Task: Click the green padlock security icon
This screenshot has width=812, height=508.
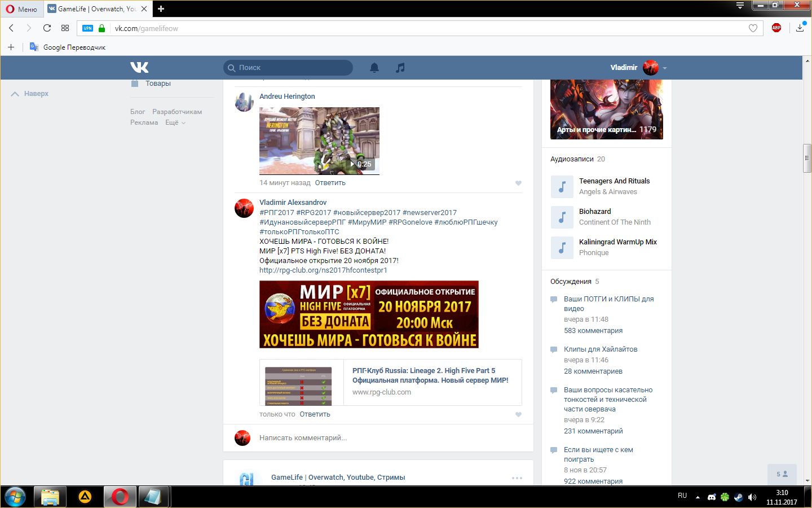Action: [101, 28]
